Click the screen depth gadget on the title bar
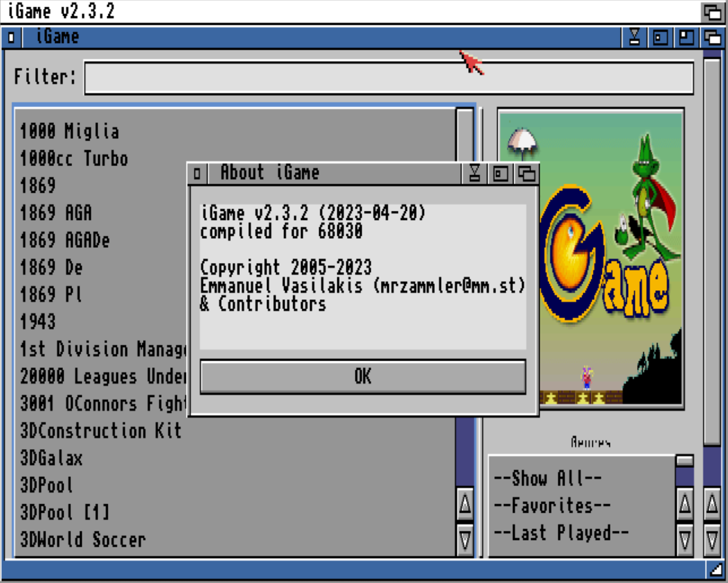Screen dimensions: 728x583 click(712, 12)
